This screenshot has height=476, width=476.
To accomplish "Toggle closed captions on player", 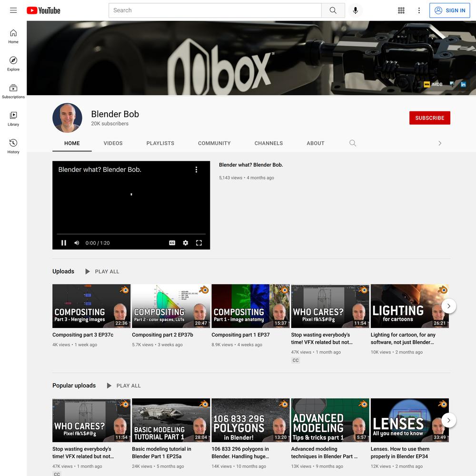I will pyautogui.click(x=172, y=243).
